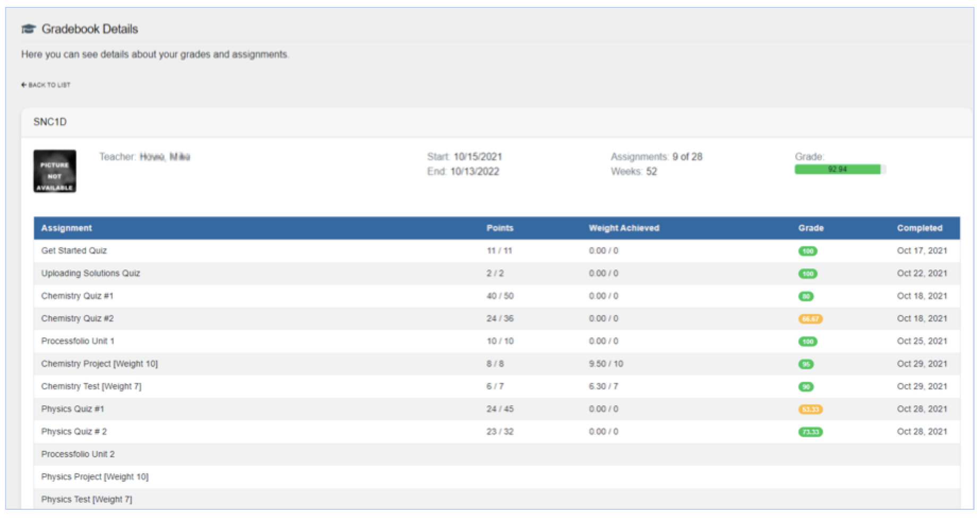This screenshot has height=522, width=980.
Task: Open Physics Quiz # 2 assignment
Action: click(74, 432)
